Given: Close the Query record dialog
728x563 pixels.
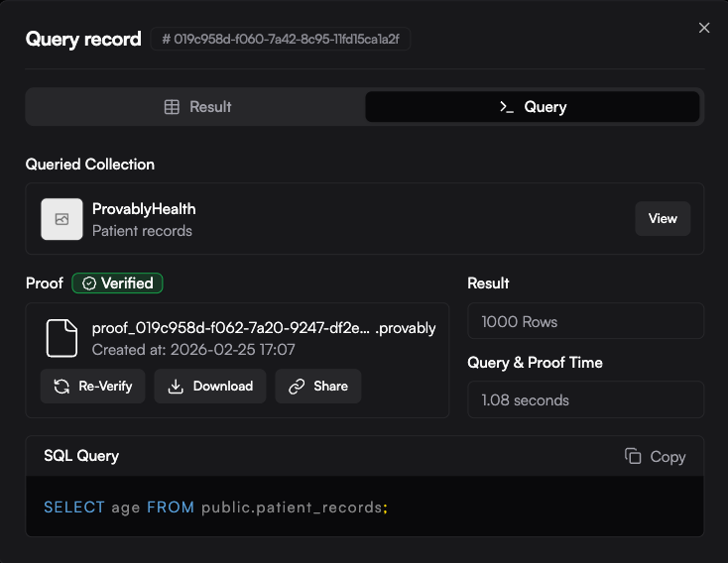Looking at the screenshot, I should click(x=704, y=28).
